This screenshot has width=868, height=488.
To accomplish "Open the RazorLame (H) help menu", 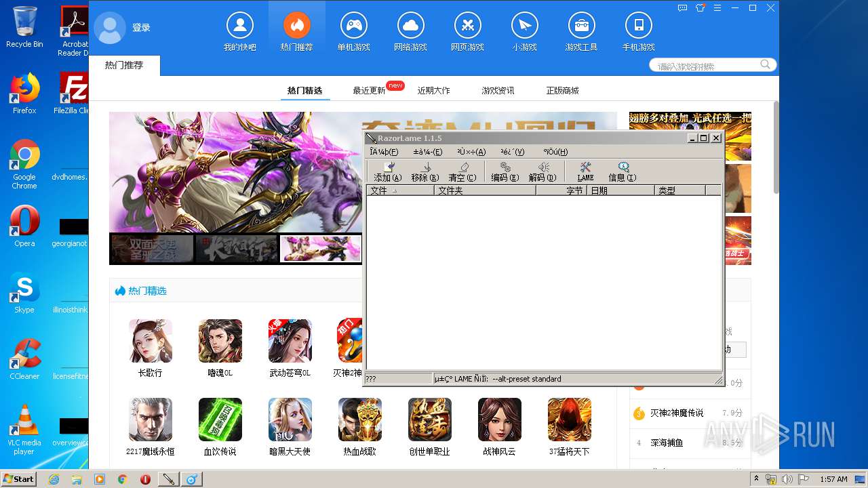I will (x=555, y=152).
